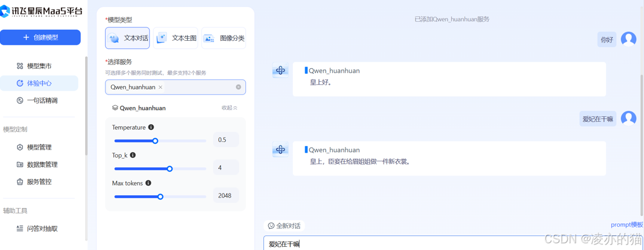Start a new chat with 全新对话
644x250 pixels.
[x=284, y=226]
